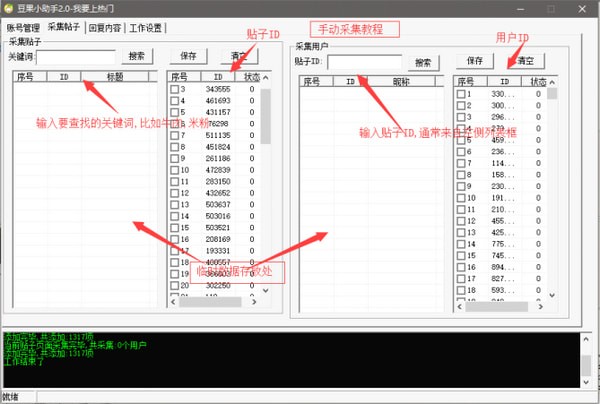This screenshot has height=404, width=600.
Task: Click ID header of the user ID list
Action: click(x=504, y=81)
